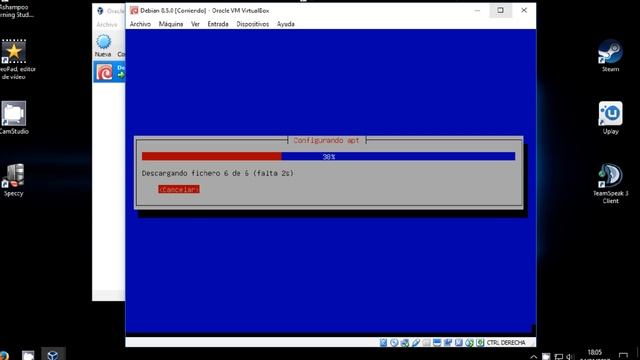
Task: Open the TeamSpeak 3 Client desktop shortcut
Action: tap(610, 183)
